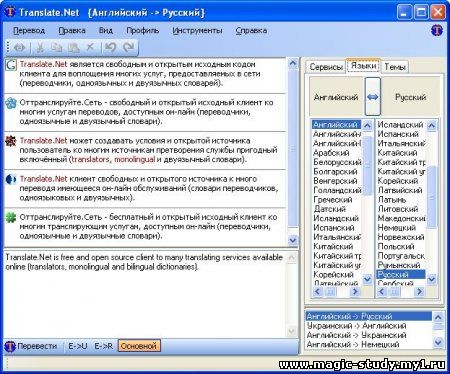The width and height of the screenshot is (450, 374).
Task: Click the Google service icon of first translation
Action: [11, 65]
